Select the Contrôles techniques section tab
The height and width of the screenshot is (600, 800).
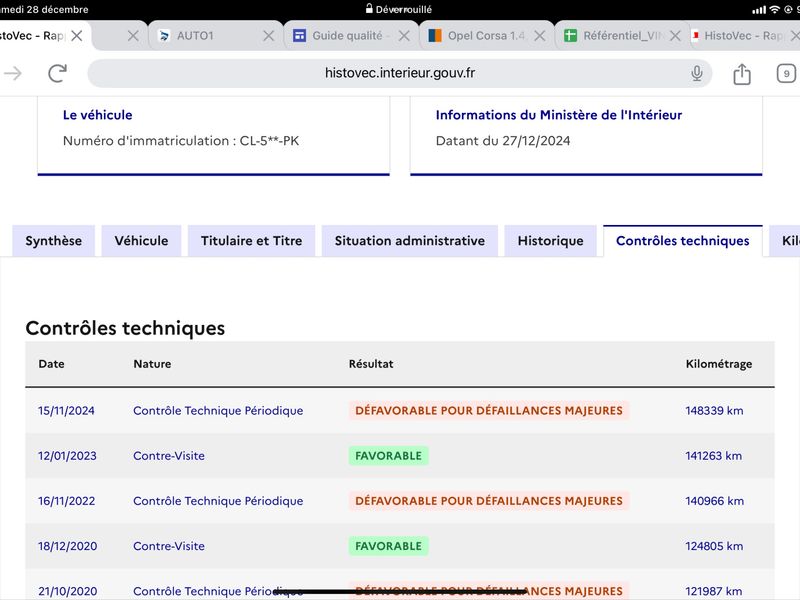[x=683, y=241]
